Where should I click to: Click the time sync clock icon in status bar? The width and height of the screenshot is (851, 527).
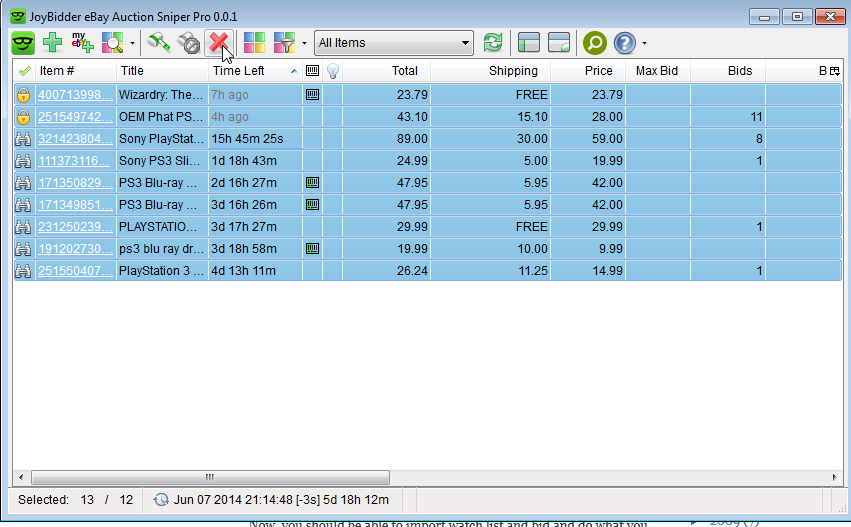tap(161, 500)
